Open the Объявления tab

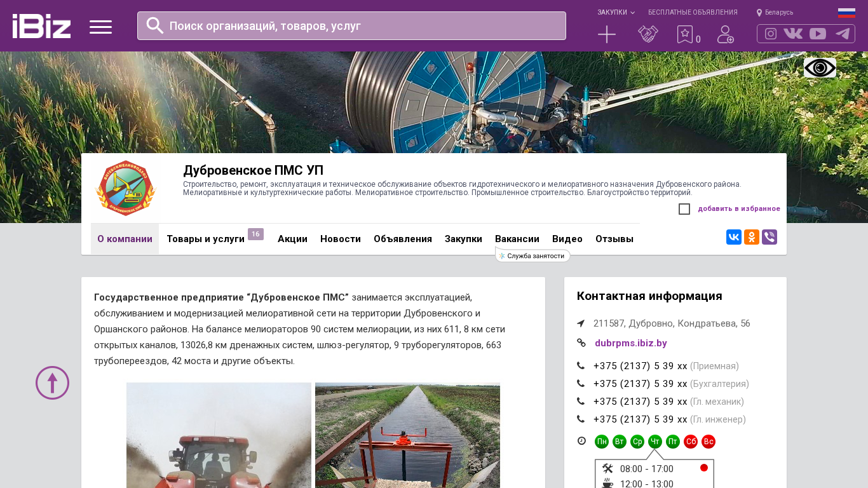[x=403, y=239]
